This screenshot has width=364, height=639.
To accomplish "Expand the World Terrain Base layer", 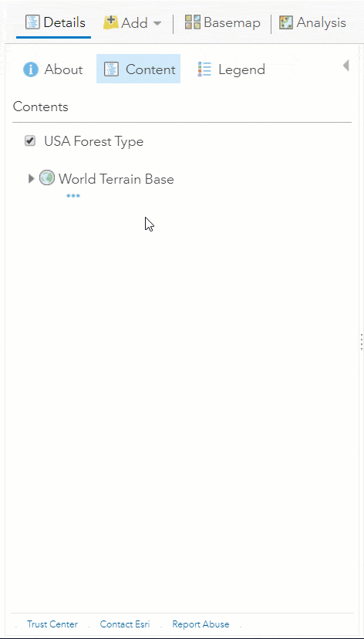I will click(31, 178).
